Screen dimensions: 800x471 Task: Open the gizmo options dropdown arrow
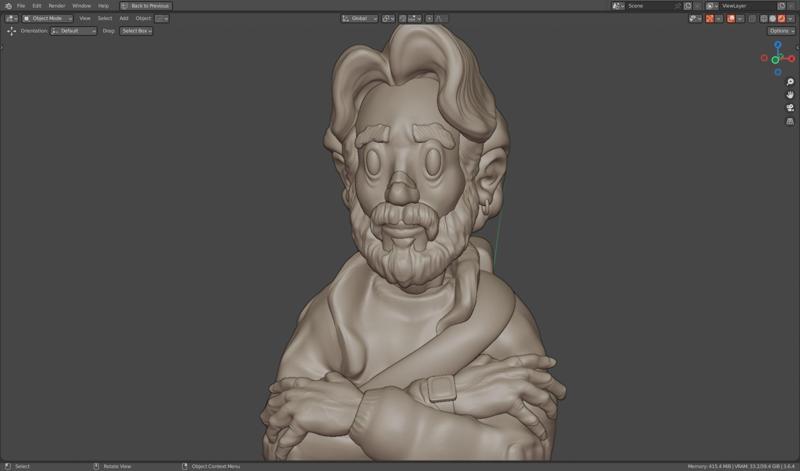pos(718,18)
